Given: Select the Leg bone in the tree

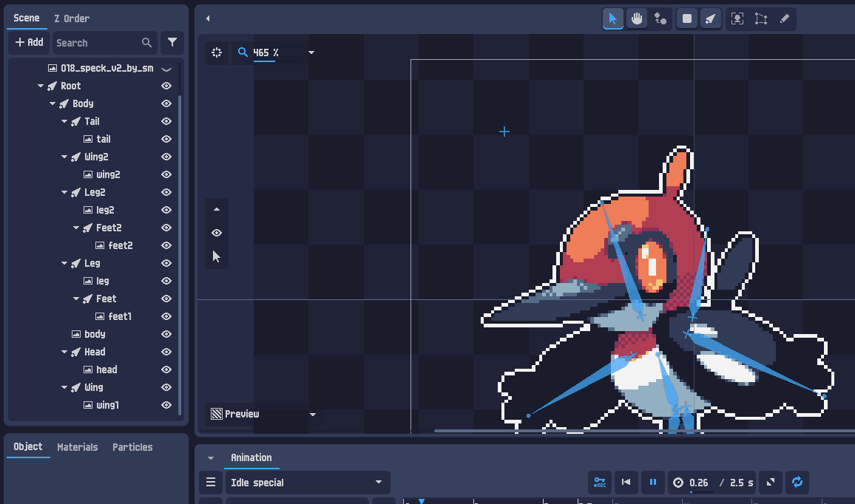Looking at the screenshot, I should pyautogui.click(x=92, y=263).
